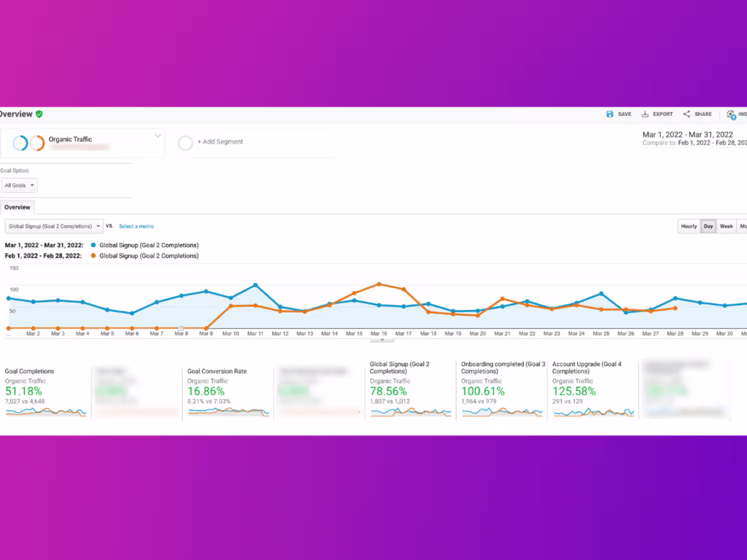
Task: Open the Mar 1 - Mar 31 date range
Action: pos(687,134)
